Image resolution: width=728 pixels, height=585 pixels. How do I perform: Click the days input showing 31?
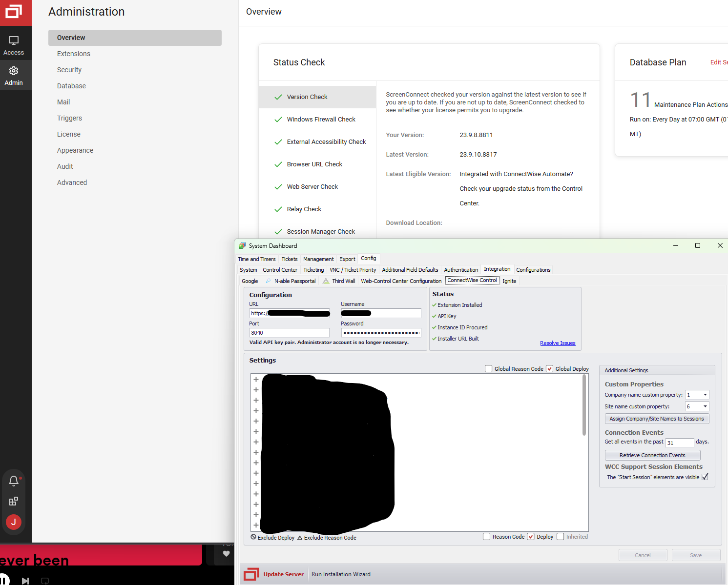[679, 443]
